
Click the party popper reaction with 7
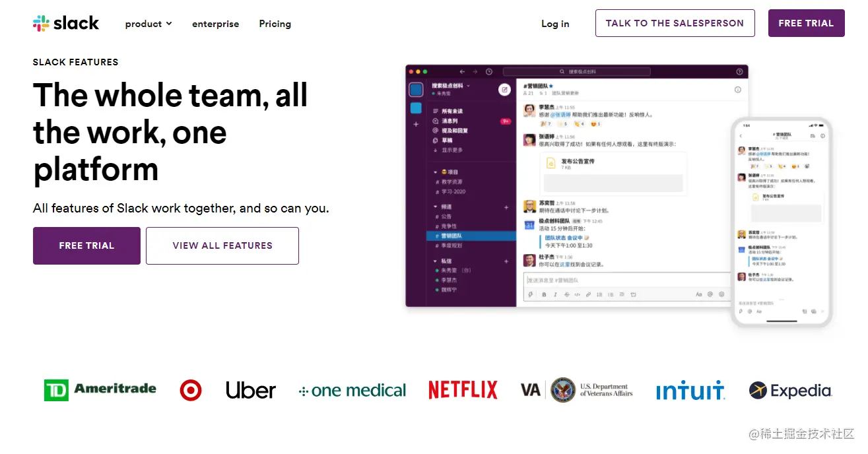pos(545,123)
